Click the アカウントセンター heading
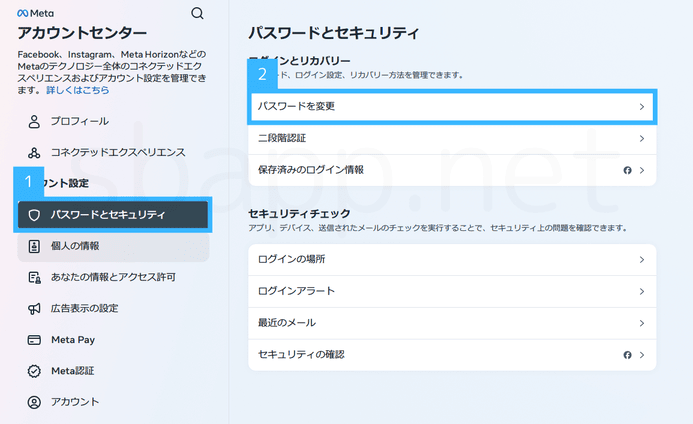Screen dimensions: 693x424 [82, 33]
